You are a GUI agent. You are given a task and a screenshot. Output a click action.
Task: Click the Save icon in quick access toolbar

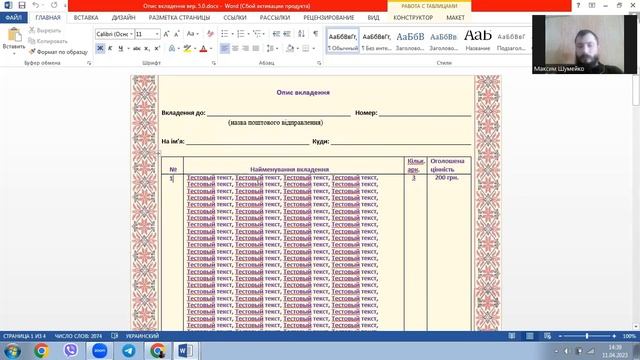point(22,5)
